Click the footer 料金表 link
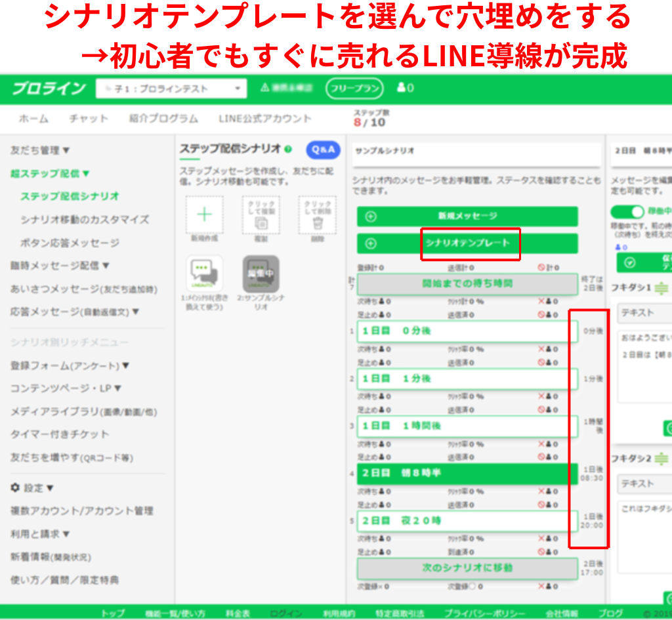 pos(238,613)
